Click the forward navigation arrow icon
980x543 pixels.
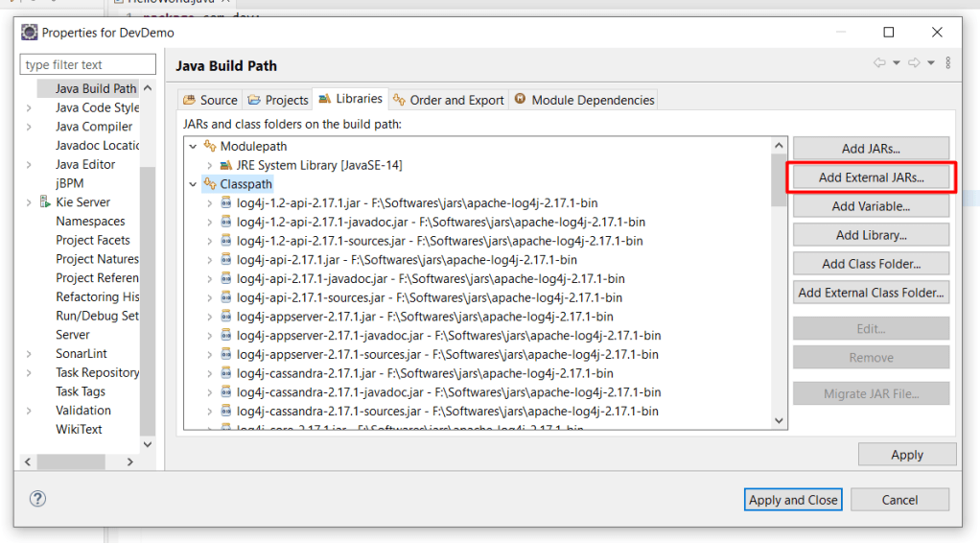tap(914, 63)
